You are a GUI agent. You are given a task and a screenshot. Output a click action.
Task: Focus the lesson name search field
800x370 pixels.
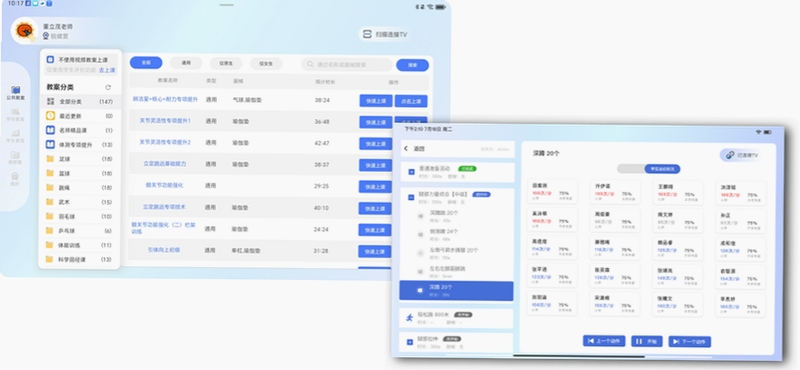click(x=347, y=65)
